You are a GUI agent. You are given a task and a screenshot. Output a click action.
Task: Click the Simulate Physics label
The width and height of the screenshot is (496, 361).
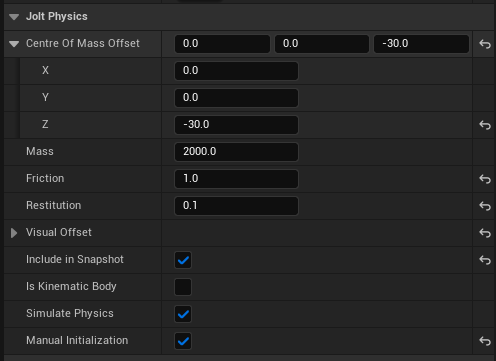pos(70,313)
